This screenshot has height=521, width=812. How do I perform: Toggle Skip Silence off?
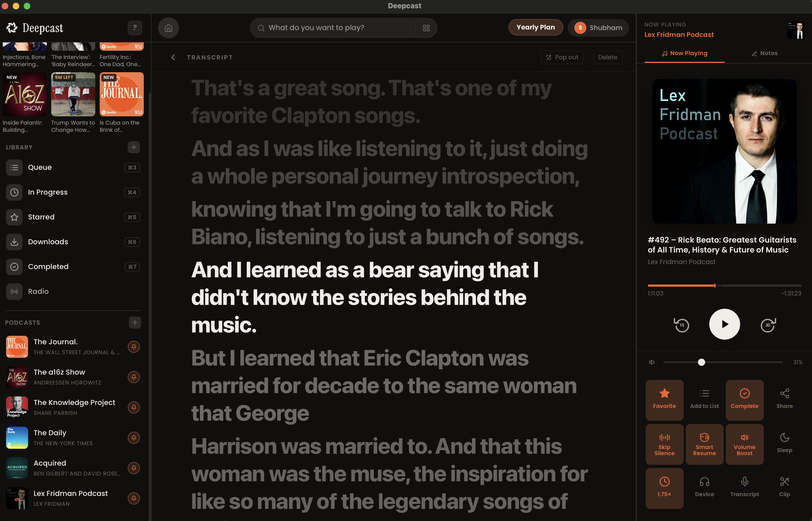(x=664, y=444)
